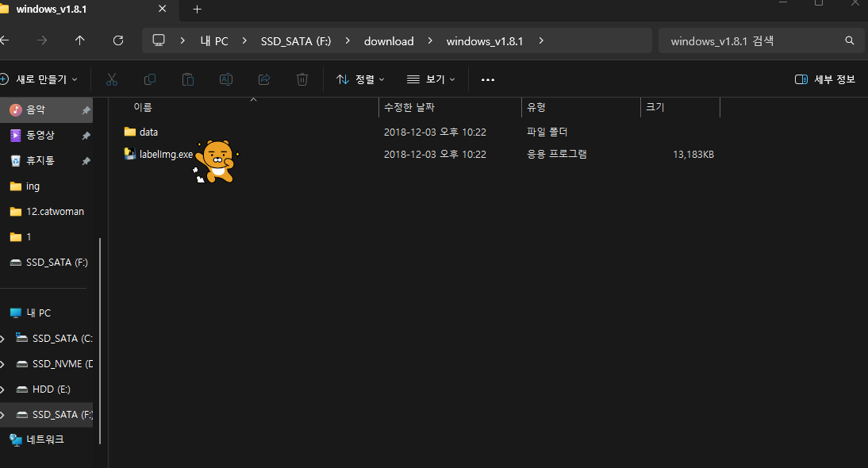Screen dimensions: 868x468
Task: Click the Delete trash can icon
Action: [302, 79]
